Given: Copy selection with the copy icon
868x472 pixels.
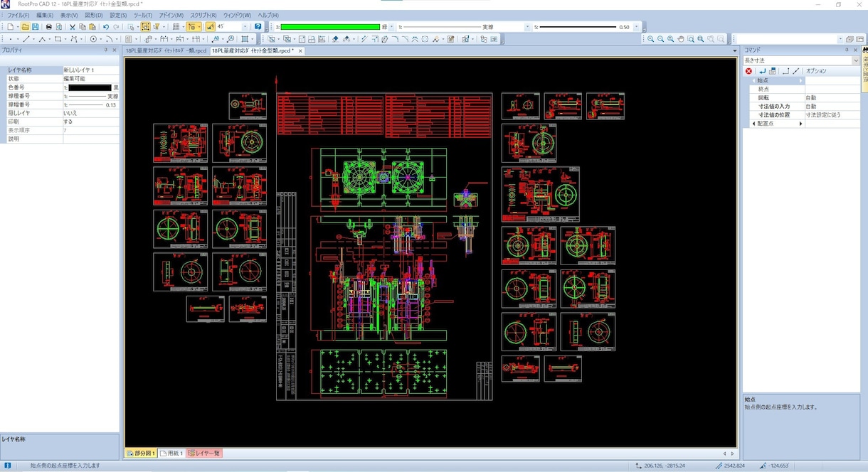Looking at the screenshot, I should click(x=83, y=26).
